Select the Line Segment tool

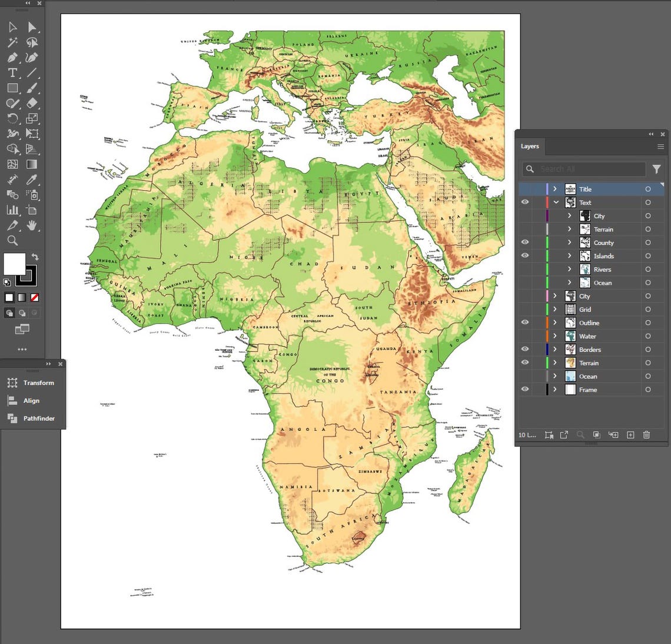pyautogui.click(x=32, y=73)
